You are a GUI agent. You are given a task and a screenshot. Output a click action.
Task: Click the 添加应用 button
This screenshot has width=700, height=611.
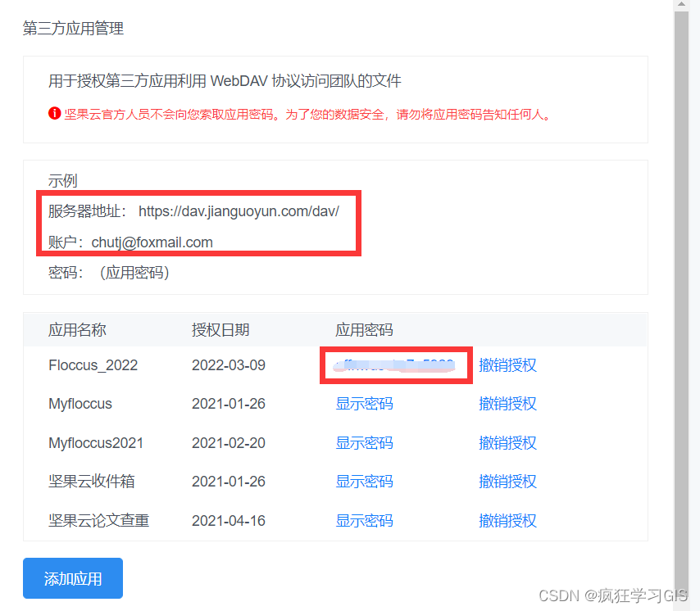tap(73, 578)
